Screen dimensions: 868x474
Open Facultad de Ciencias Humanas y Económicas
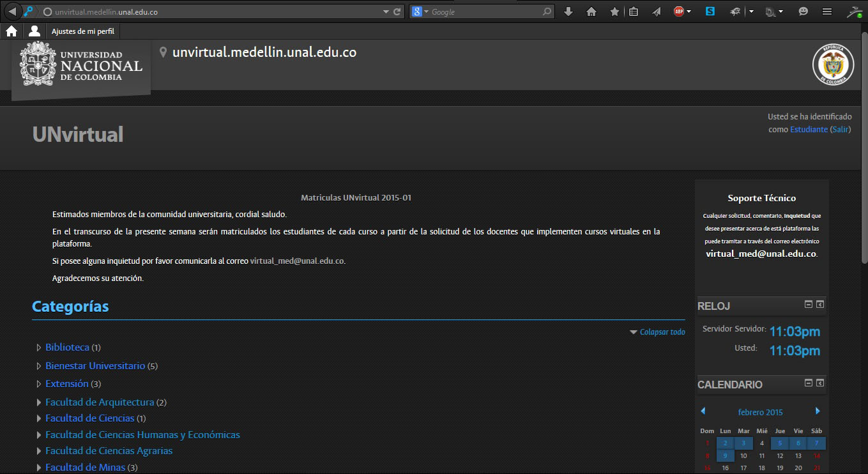coord(142,434)
